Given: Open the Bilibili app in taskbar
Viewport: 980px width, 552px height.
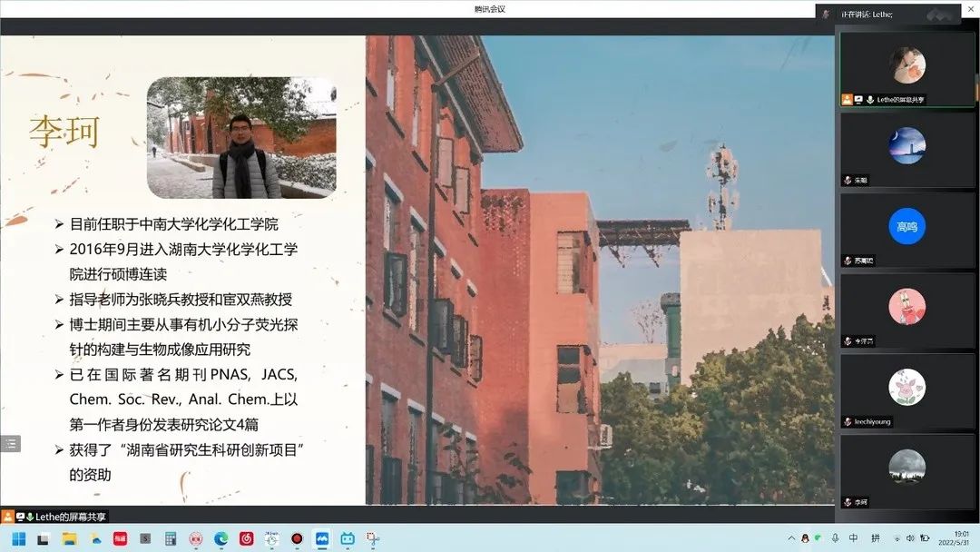Looking at the screenshot, I should [x=347, y=538].
